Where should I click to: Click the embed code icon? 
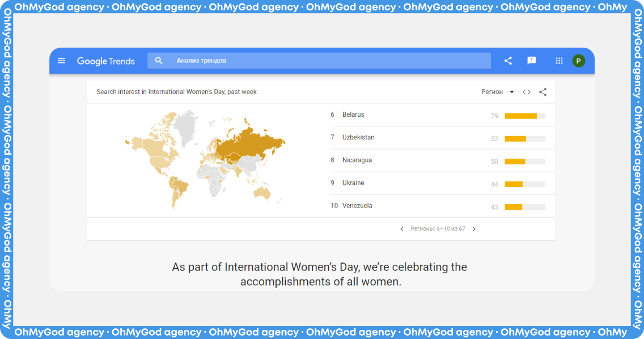[x=527, y=92]
